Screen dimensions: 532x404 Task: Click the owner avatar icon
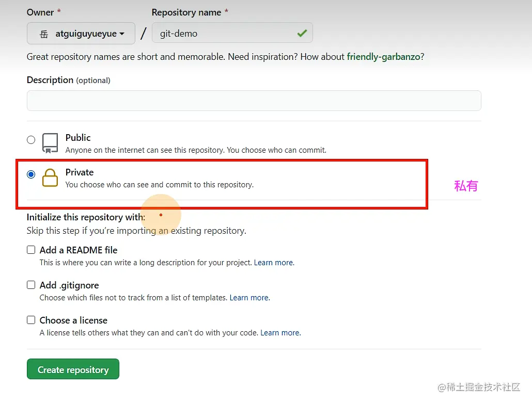pyautogui.click(x=44, y=34)
